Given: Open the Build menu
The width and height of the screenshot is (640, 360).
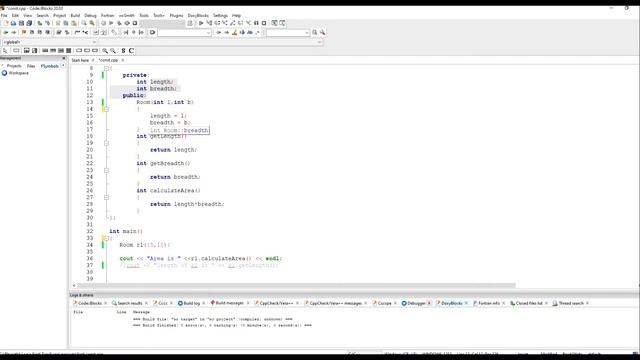Looking at the screenshot, I should [x=75, y=16].
